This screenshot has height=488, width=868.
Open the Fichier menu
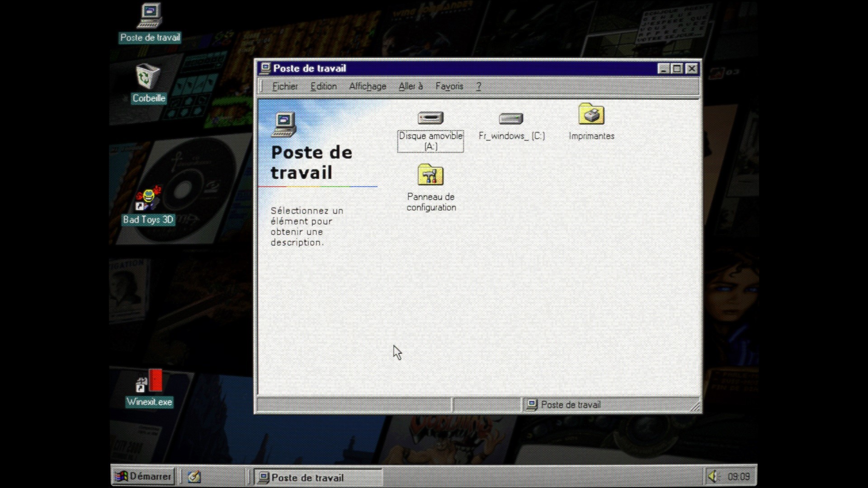[285, 86]
